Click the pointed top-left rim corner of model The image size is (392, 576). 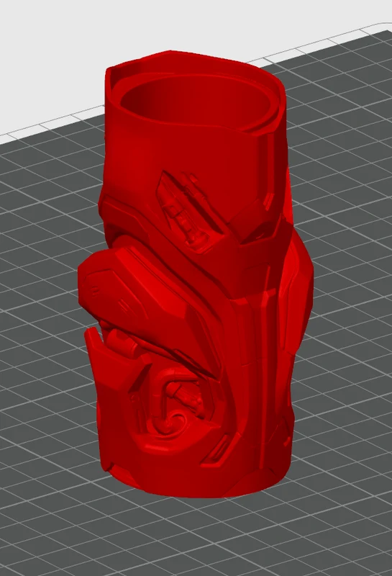[x=109, y=71]
